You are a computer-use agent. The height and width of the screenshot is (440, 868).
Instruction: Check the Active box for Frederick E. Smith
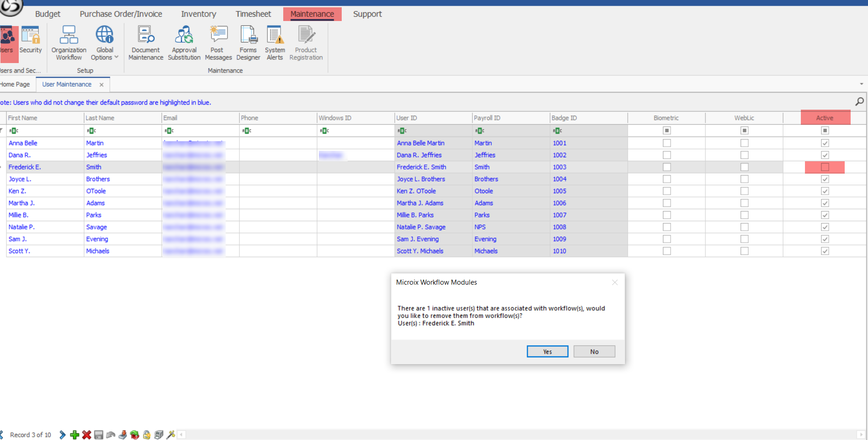point(825,167)
